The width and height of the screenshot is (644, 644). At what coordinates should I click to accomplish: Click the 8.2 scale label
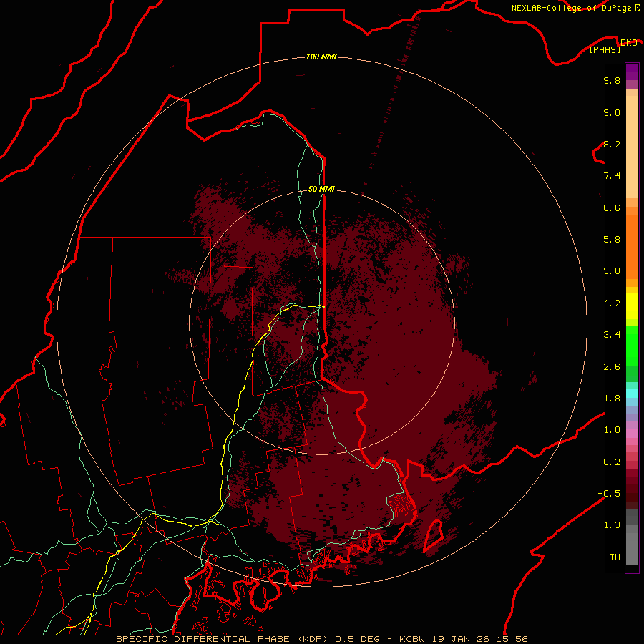click(x=612, y=144)
